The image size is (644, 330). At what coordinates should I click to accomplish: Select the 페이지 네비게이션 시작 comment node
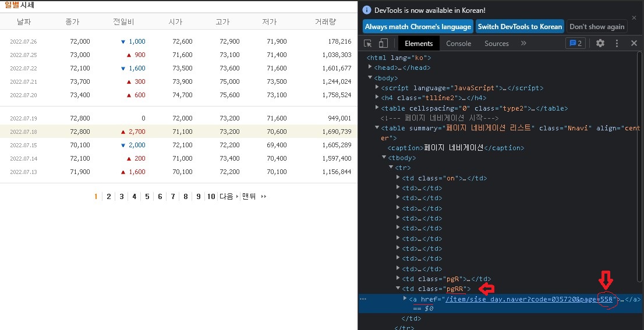[440, 118]
